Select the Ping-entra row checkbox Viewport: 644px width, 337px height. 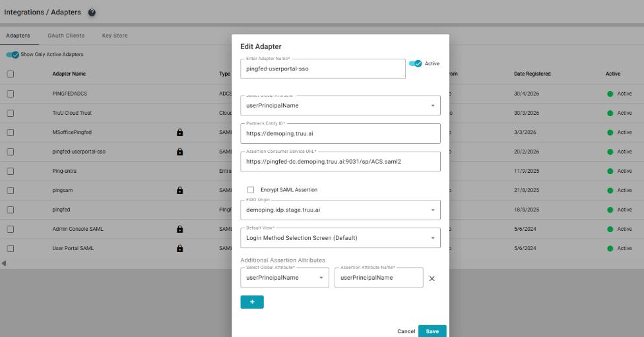[x=11, y=171]
